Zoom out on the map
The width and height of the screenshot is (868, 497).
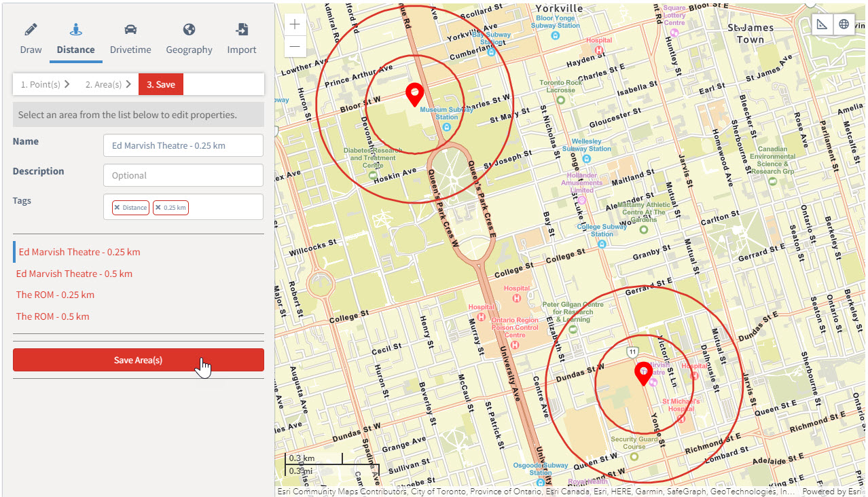[295, 46]
